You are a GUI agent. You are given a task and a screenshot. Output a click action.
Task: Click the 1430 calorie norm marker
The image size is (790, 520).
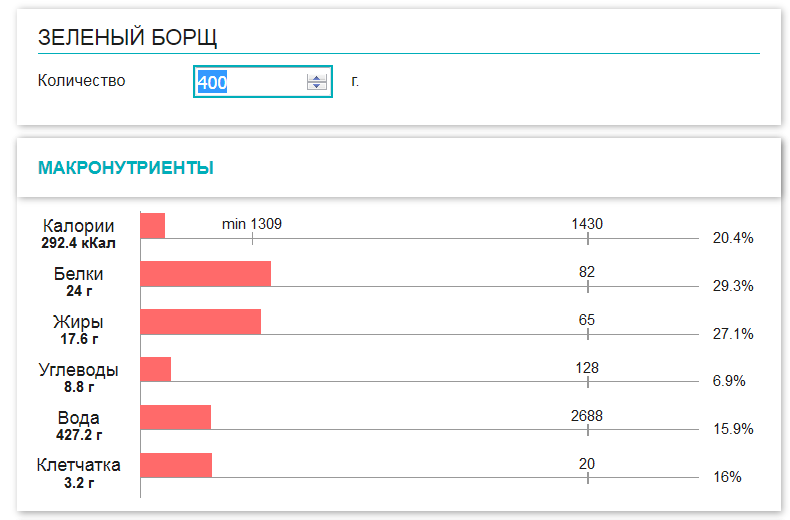[x=587, y=224]
